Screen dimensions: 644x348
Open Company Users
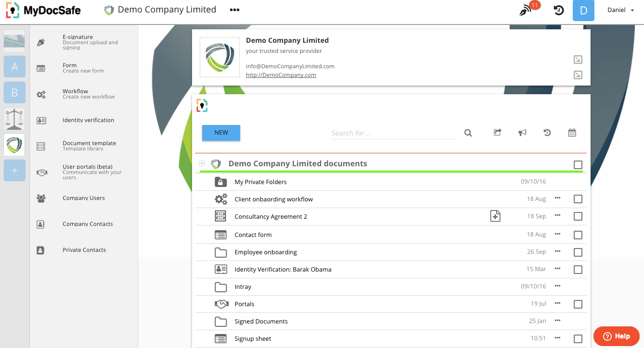(x=84, y=198)
